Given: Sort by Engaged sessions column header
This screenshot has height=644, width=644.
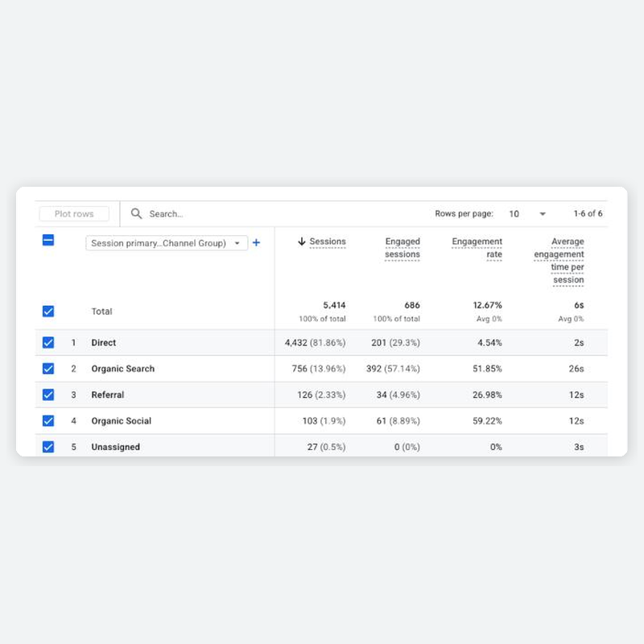Looking at the screenshot, I should (402, 248).
